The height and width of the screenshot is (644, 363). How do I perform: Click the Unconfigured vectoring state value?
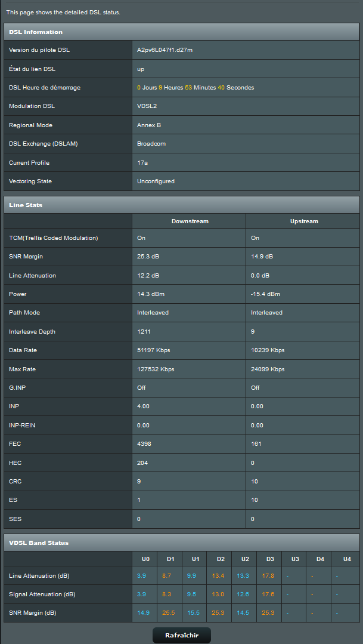coord(156,181)
